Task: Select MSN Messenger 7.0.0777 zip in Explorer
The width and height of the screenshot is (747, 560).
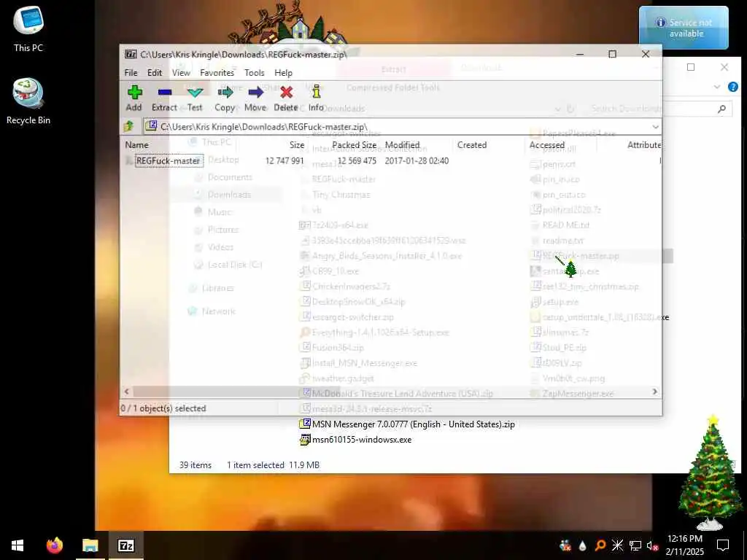Action: click(406, 424)
